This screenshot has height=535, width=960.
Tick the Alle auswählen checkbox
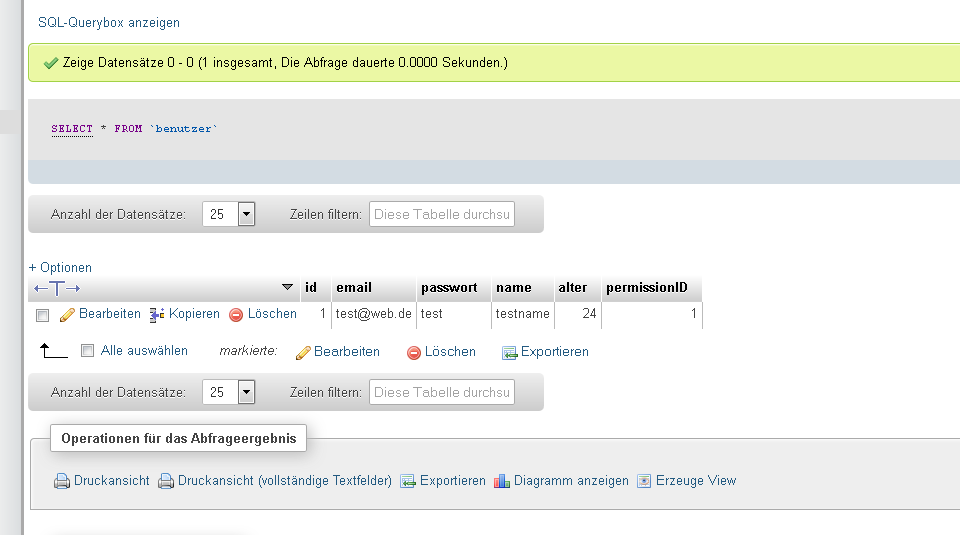tap(88, 351)
